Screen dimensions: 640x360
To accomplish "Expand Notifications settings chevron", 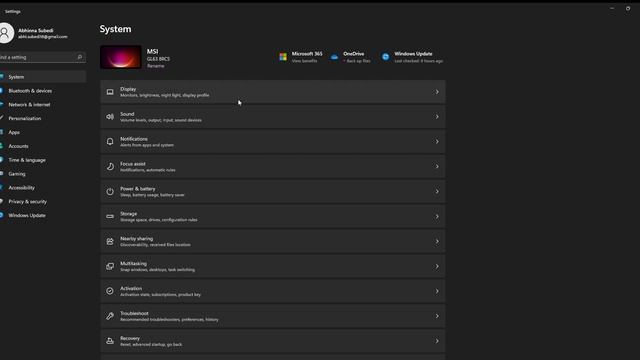I will 437,142.
